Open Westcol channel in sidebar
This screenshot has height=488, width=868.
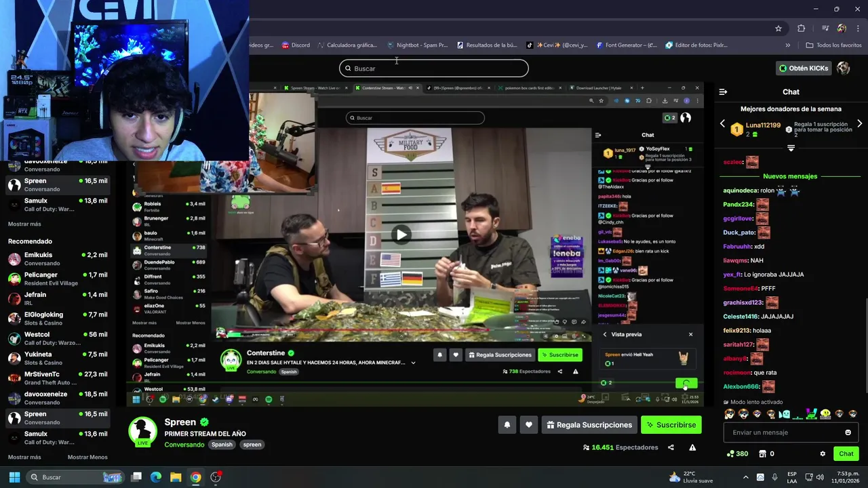coord(58,338)
